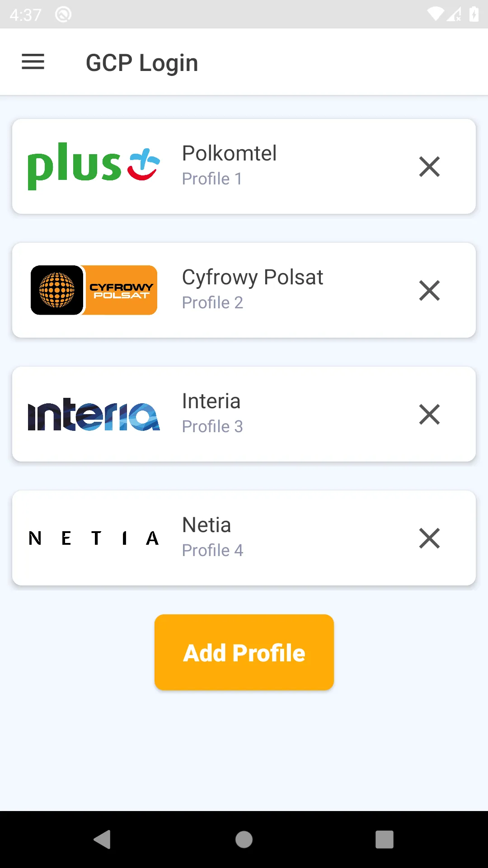This screenshot has width=488, height=868.
Task: Tap the Cyfrowy Polsat logo
Action: pyautogui.click(x=94, y=290)
